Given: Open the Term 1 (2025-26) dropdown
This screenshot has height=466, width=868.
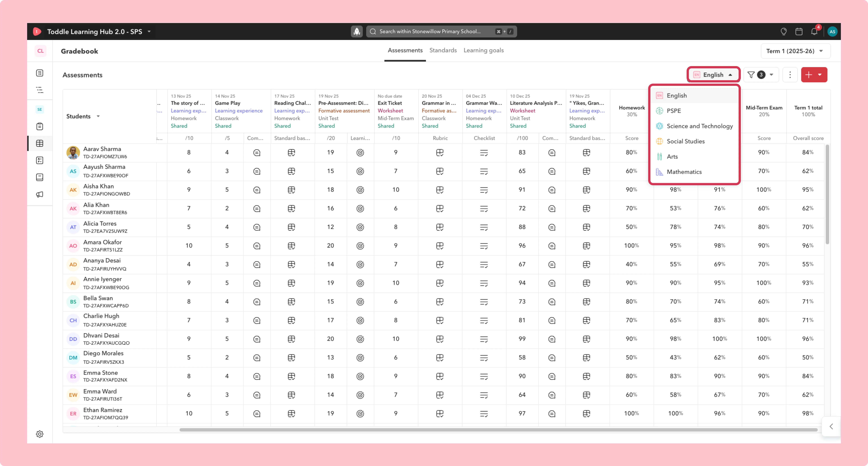Looking at the screenshot, I should pos(795,51).
